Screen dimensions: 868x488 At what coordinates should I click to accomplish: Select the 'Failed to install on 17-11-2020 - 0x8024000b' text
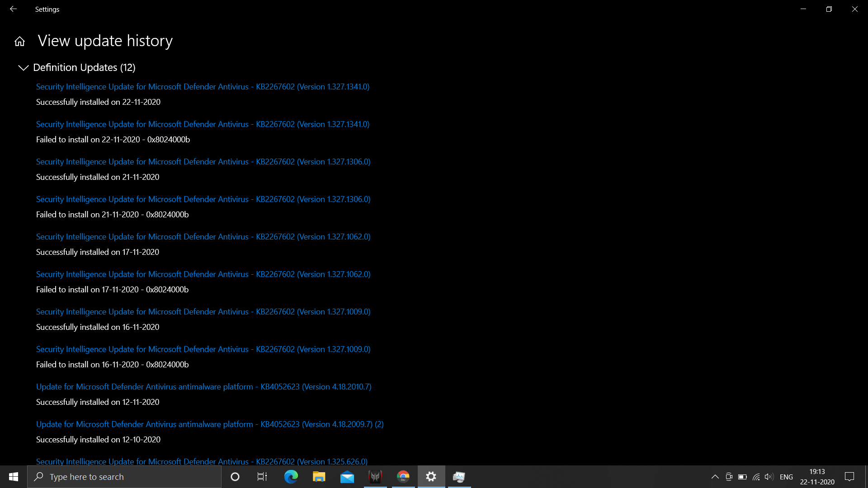coord(113,290)
